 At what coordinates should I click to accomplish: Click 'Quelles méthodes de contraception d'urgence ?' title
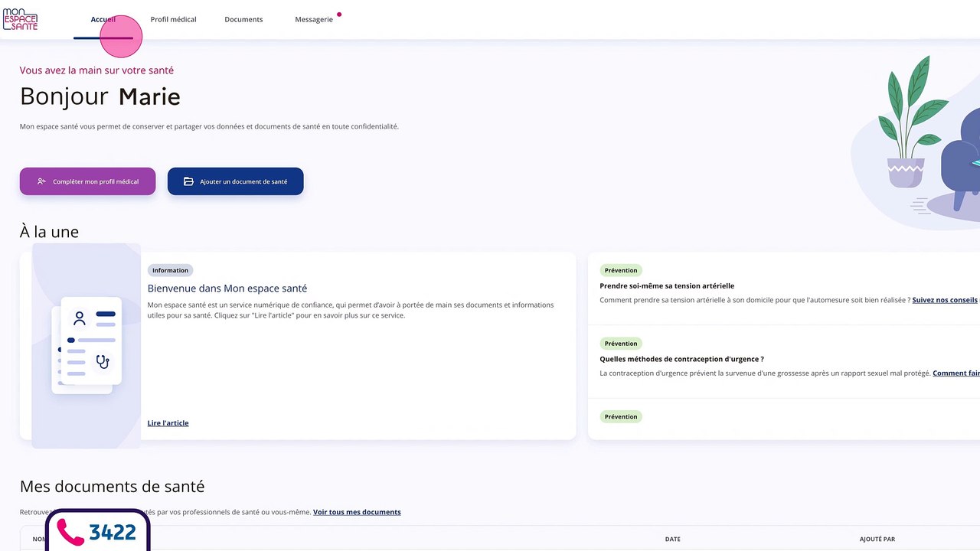pyautogui.click(x=681, y=359)
